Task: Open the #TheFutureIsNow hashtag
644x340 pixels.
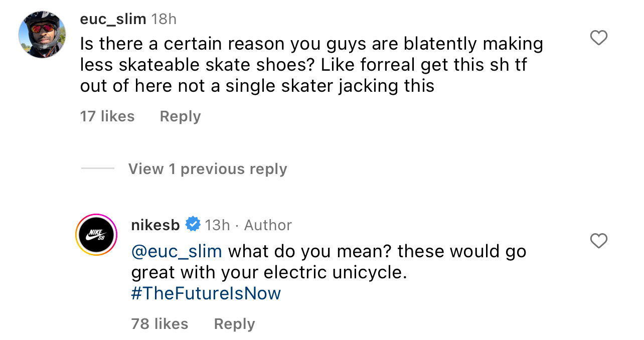Action: 206,293
